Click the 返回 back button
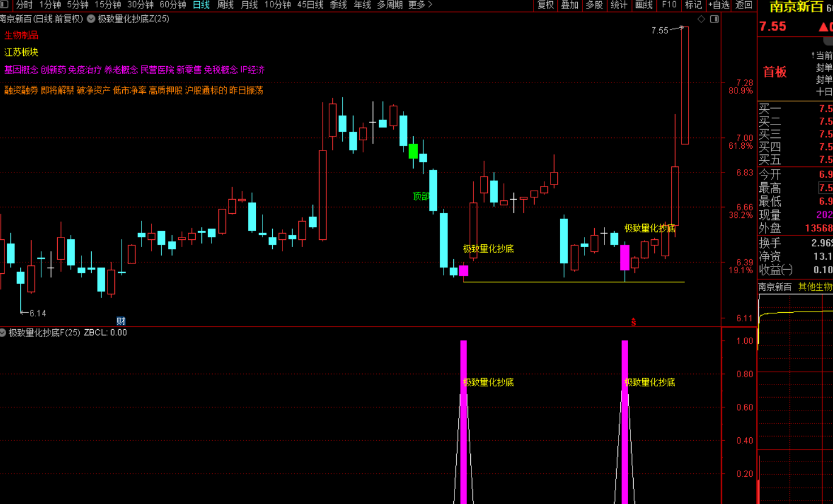833x504 pixels. 744,5
